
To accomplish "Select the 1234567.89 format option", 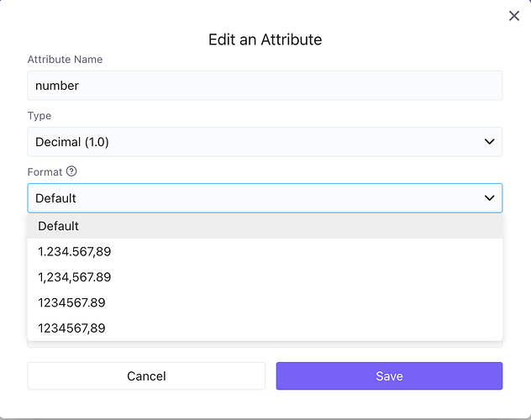I will (x=71, y=302).
